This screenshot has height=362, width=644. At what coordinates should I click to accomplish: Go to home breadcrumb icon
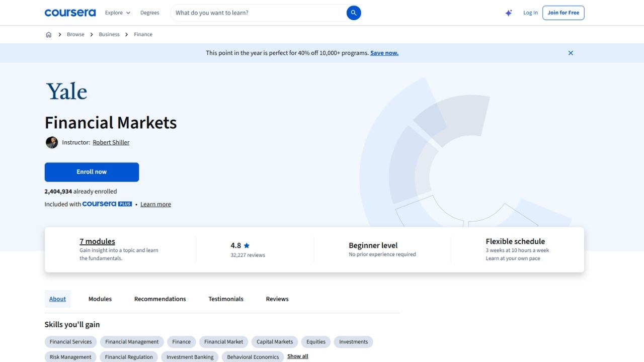49,35
